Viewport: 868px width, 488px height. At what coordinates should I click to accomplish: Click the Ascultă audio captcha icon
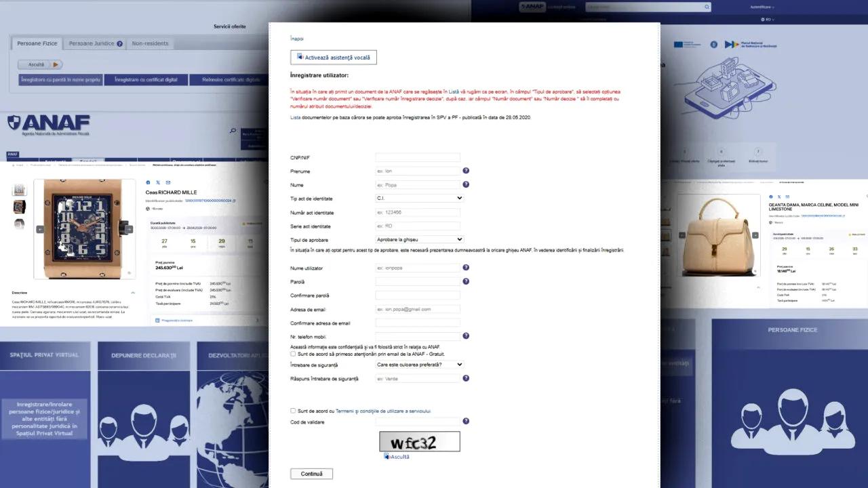[x=387, y=457]
